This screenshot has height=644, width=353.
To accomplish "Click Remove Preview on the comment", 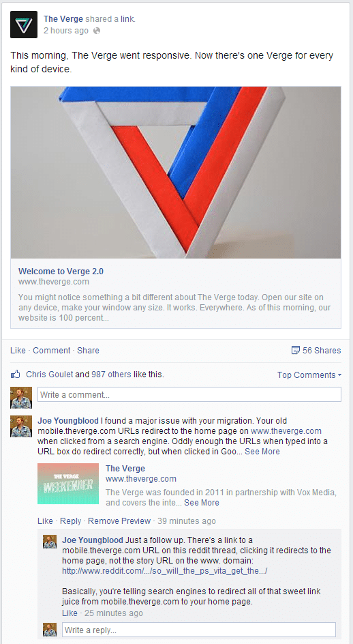I will click(x=119, y=521).
